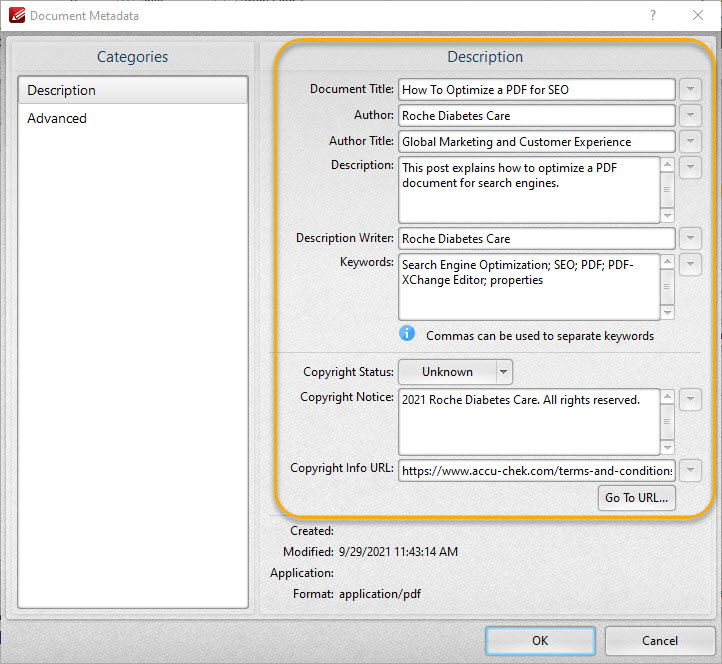Click 'Commas can be used to separate keywords' text
This screenshot has height=664, width=722.
540,336
